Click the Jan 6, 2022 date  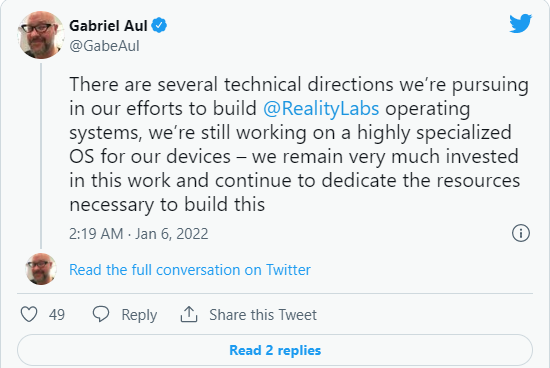172,234
